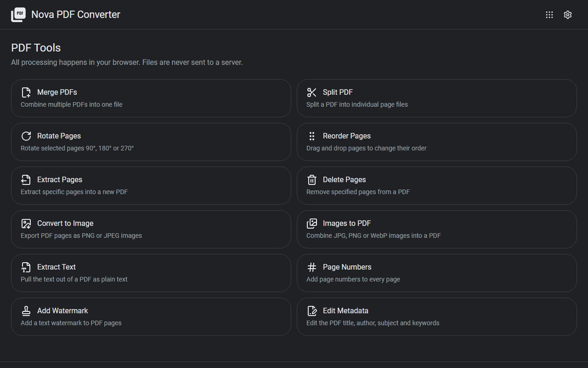Open the Extract Text tool card

[151, 273]
